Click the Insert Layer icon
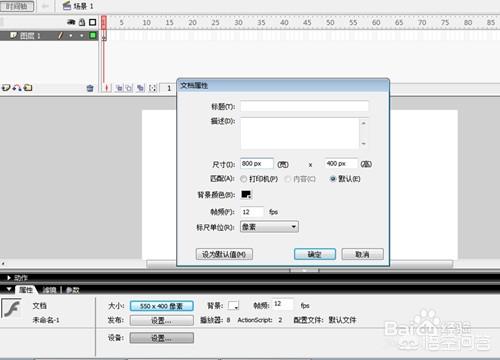 point(6,88)
